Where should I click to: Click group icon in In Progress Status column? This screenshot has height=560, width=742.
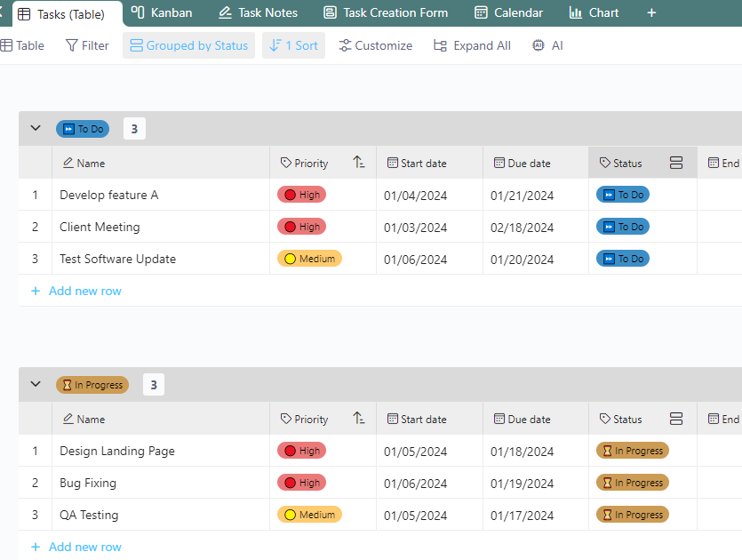(676, 419)
